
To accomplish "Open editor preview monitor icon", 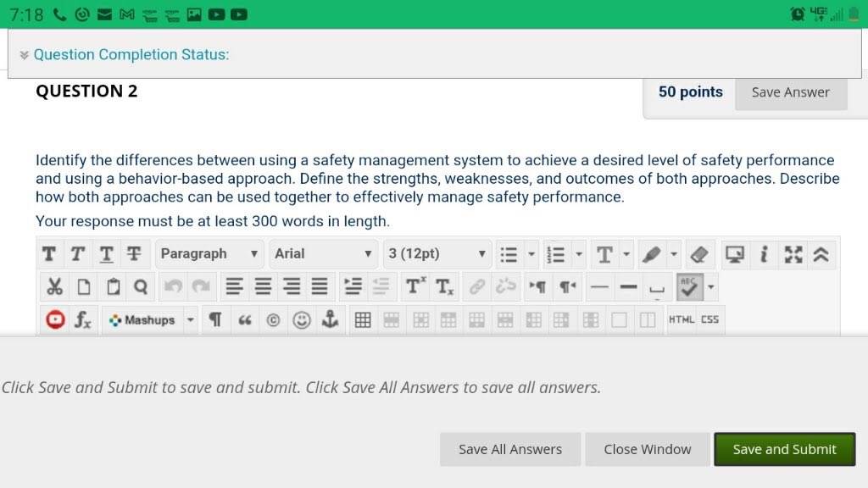I will (735, 254).
